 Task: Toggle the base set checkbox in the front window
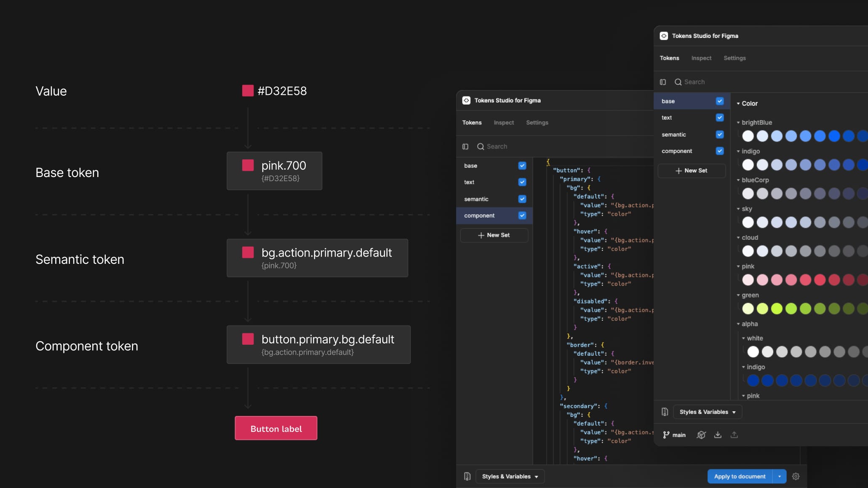(x=720, y=101)
